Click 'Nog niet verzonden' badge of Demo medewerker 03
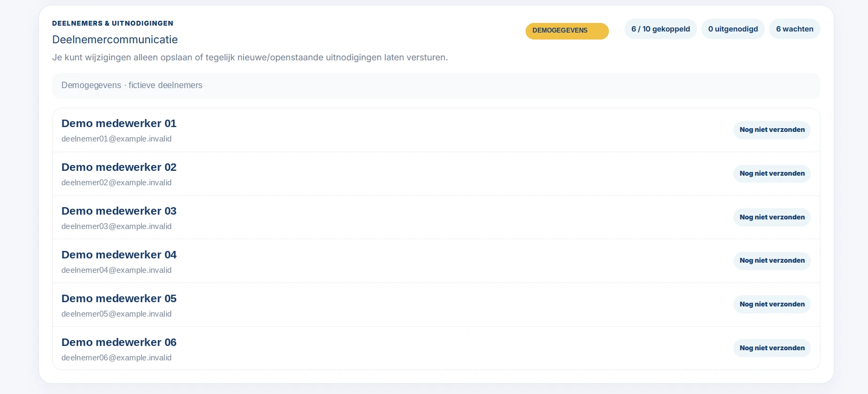This screenshot has width=868, height=394. point(772,217)
